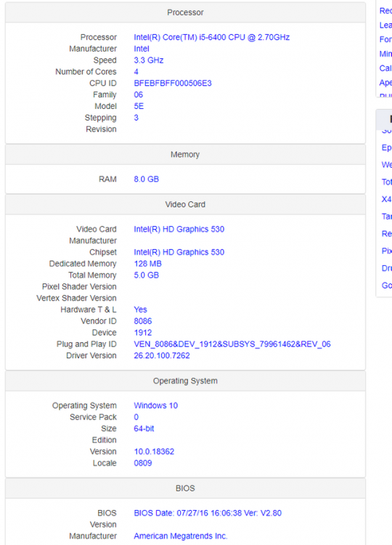Viewport: 392px width, 545px height.
Task: Click the Stepping label
Action: [x=101, y=118]
